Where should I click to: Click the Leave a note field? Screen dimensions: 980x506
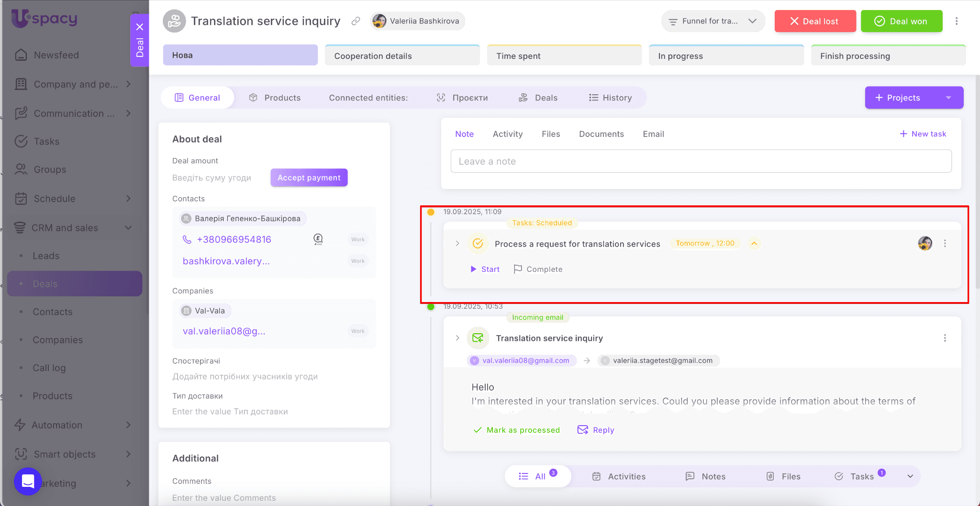pyautogui.click(x=701, y=161)
